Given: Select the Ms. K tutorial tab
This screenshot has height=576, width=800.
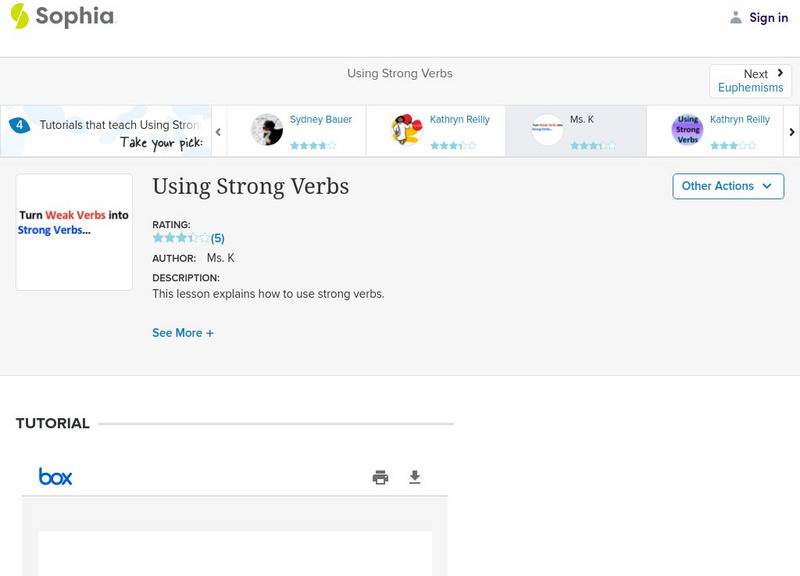Looking at the screenshot, I should 578,130.
